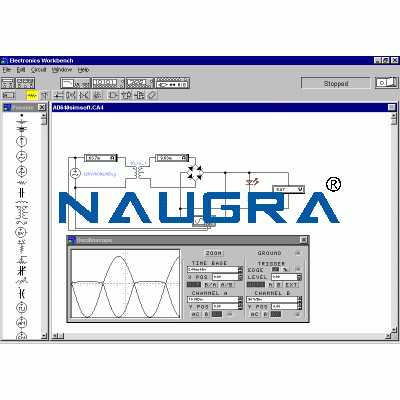Open the combinational parts bin icon
The width and height of the screenshot is (400, 400).
point(126,95)
